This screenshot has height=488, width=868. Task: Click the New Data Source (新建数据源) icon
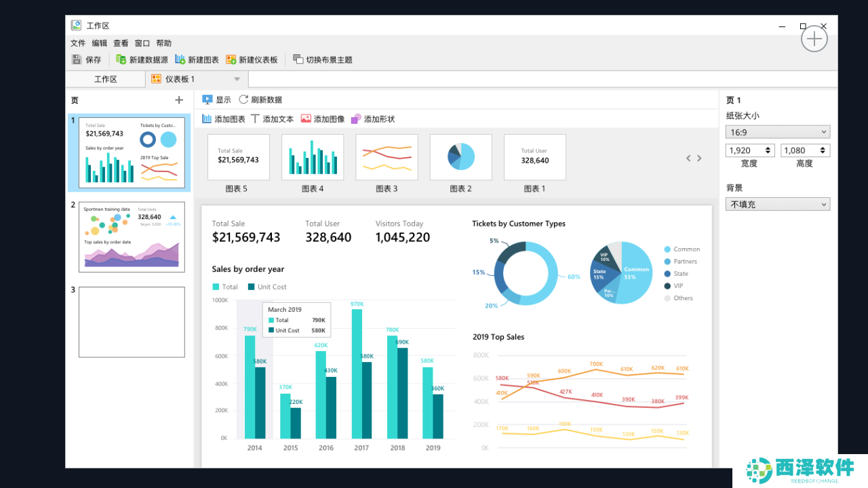121,60
